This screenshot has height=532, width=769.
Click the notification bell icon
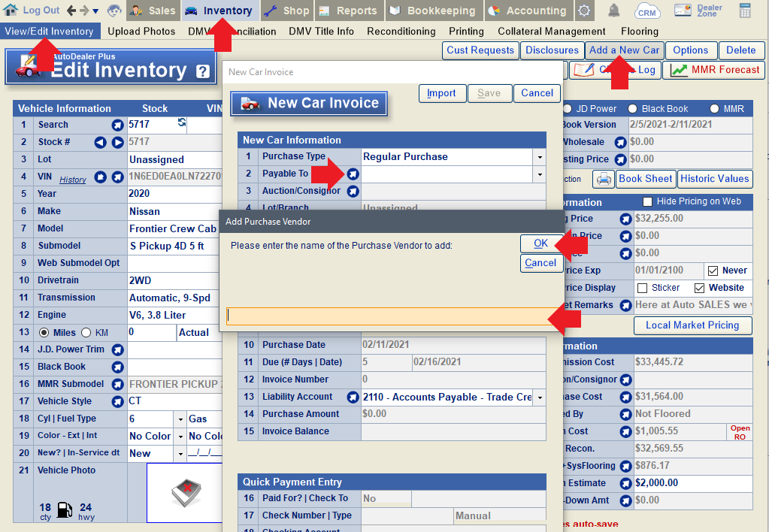613,11
